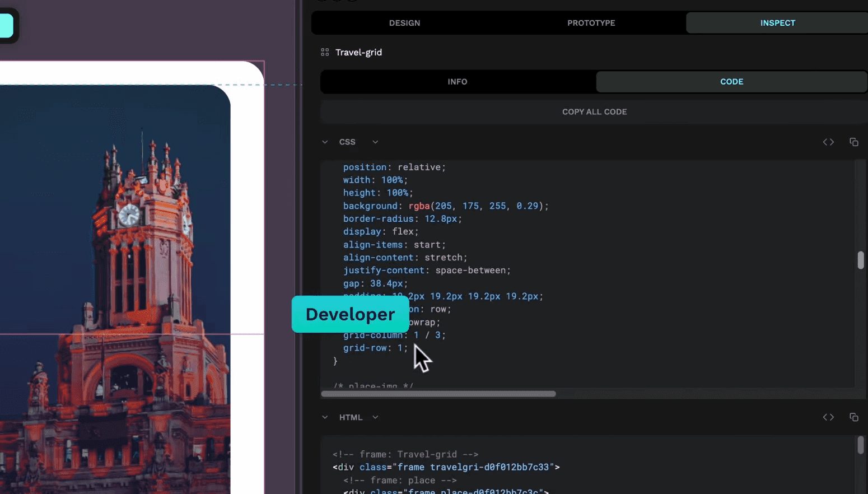Screen dimensions: 868x494
Task: Click the teal Developer label
Action: 351,314
